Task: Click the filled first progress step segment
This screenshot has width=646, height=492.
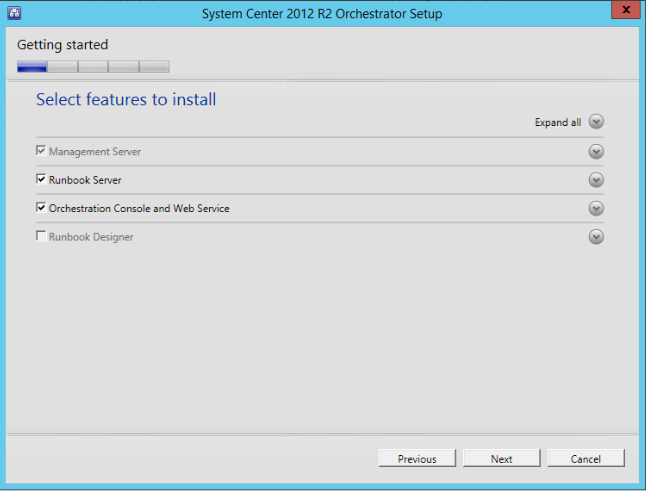Action: click(32, 67)
